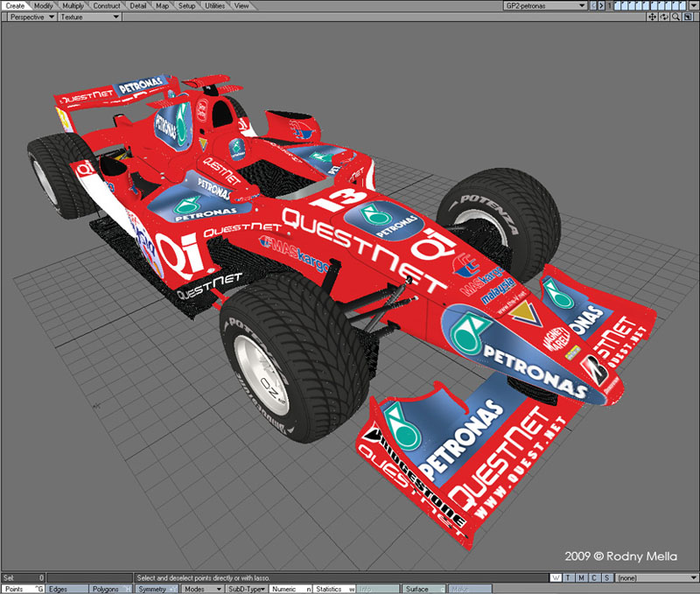
Task: Toggle Symmetry mode
Action: 155,589
